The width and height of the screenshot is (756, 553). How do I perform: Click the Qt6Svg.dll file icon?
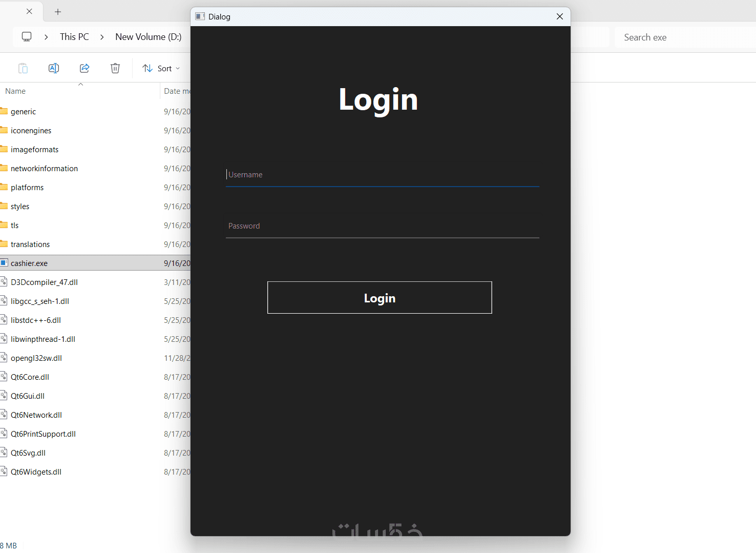tap(4, 452)
